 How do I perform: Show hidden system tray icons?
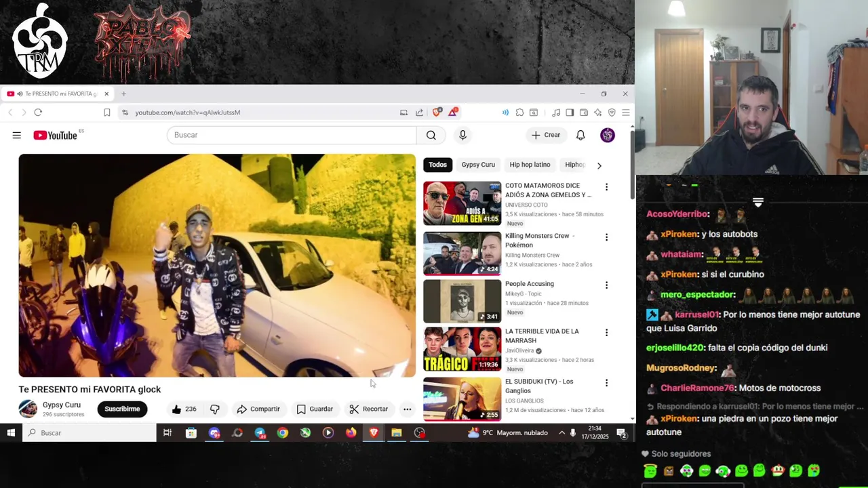(561, 432)
